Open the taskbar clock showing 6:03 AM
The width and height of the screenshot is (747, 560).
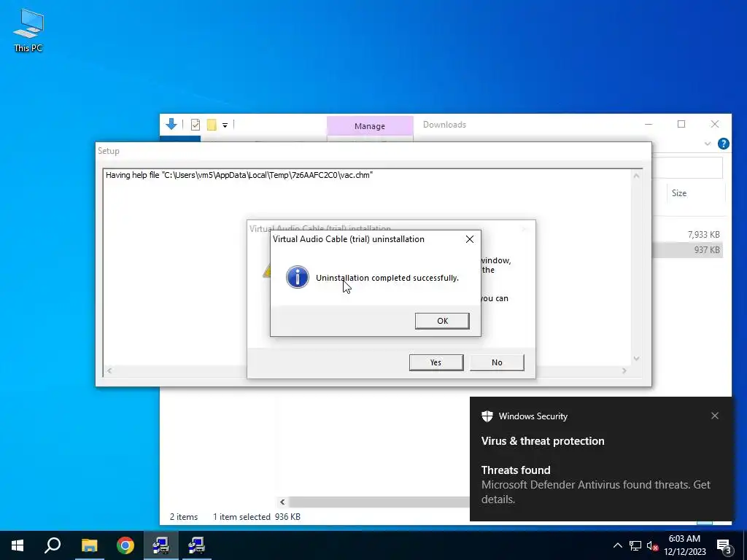684,545
